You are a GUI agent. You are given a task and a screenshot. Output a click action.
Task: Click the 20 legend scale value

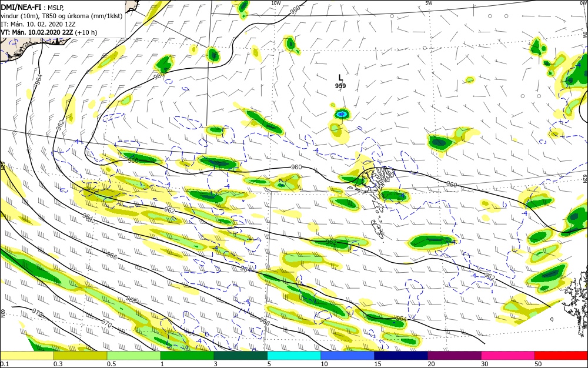click(x=431, y=364)
